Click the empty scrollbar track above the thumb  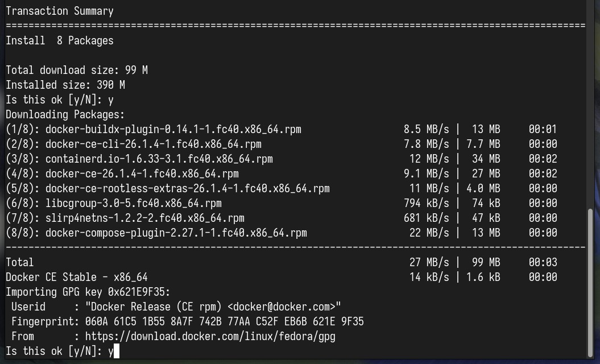click(x=590, y=104)
